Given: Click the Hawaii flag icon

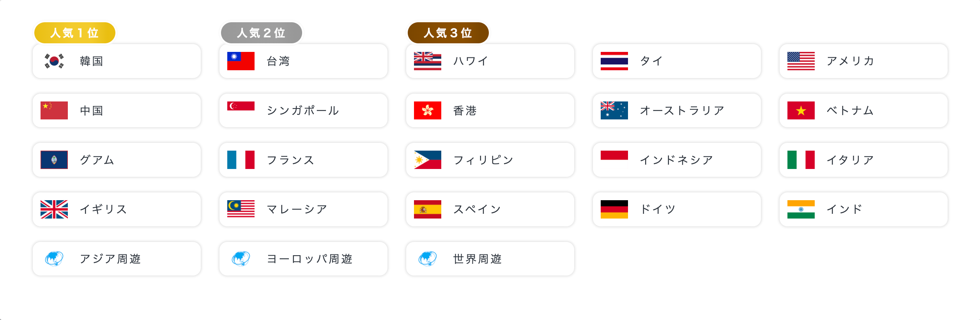Looking at the screenshot, I should (x=427, y=61).
